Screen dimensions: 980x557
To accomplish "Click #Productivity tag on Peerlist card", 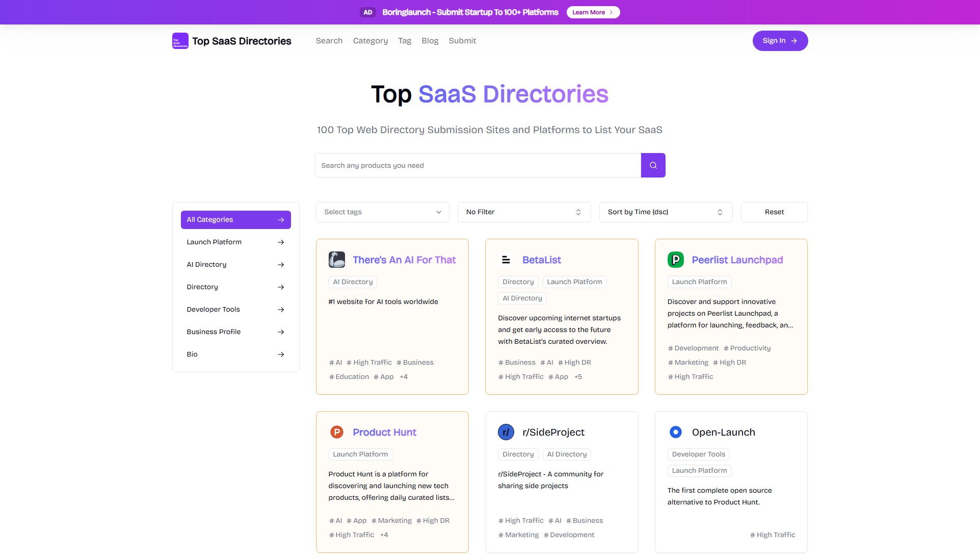I will tap(747, 348).
